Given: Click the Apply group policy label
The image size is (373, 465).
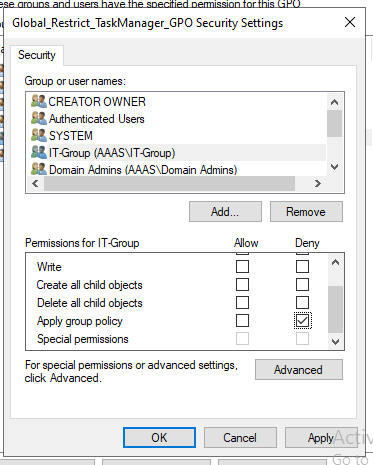Looking at the screenshot, I should coord(80,321).
